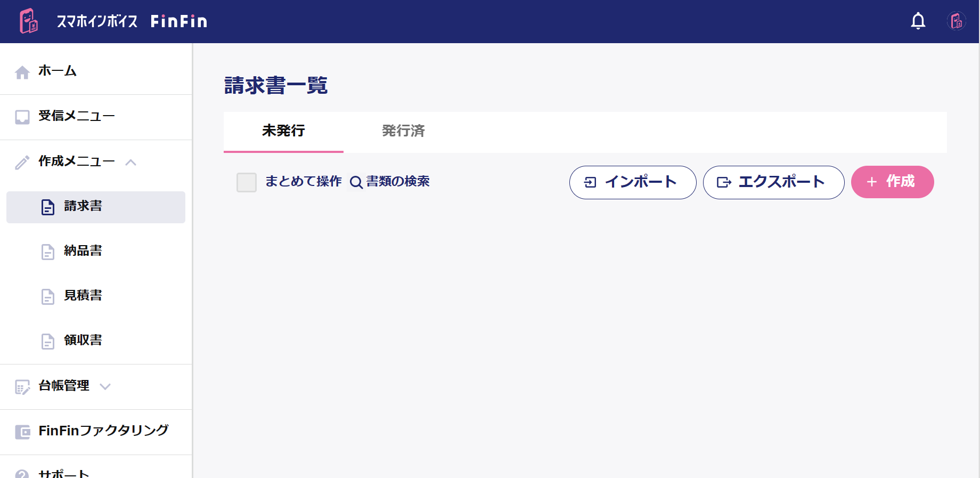Viewport: 980px width, 478px height.
Task: Open FinFinファクタリング menu item
Action: 96,432
